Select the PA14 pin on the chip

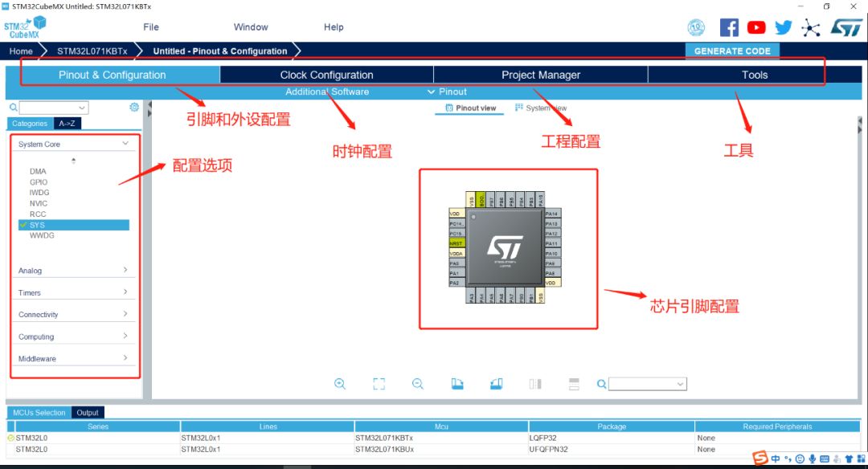[552, 214]
